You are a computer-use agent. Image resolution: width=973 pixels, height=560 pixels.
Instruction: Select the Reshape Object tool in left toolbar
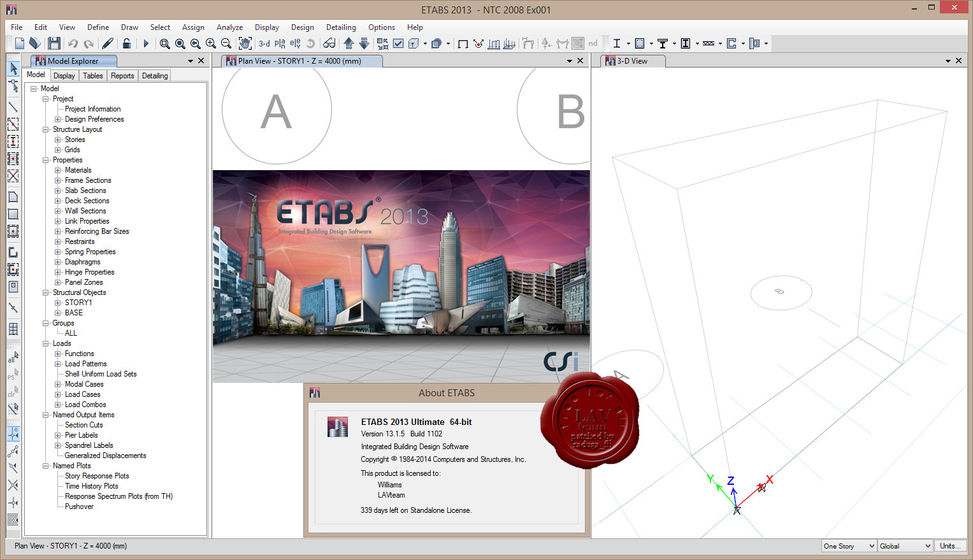click(13, 85)
